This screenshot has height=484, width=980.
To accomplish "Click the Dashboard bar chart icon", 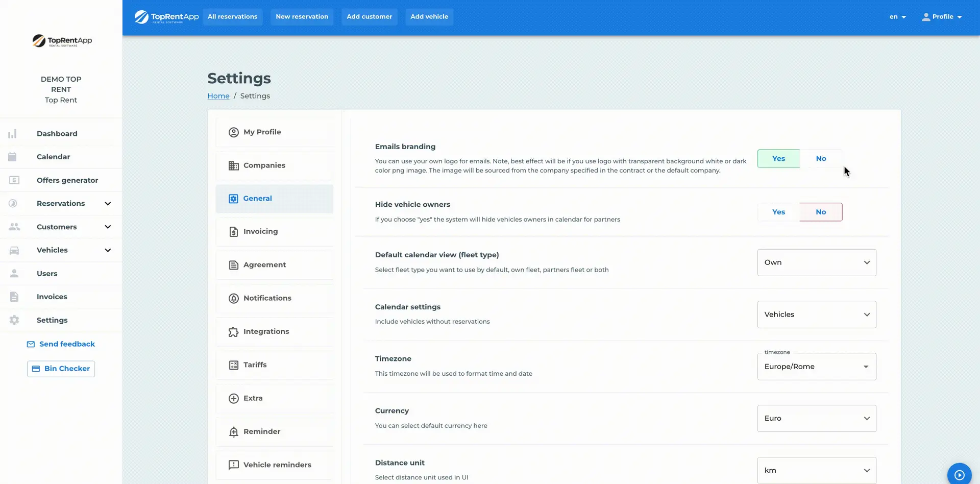I will [13, 134].
